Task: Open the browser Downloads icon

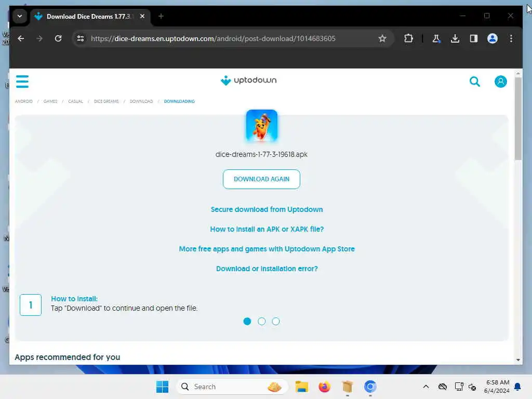Action: pyautogui.click(x=455, y=38)
